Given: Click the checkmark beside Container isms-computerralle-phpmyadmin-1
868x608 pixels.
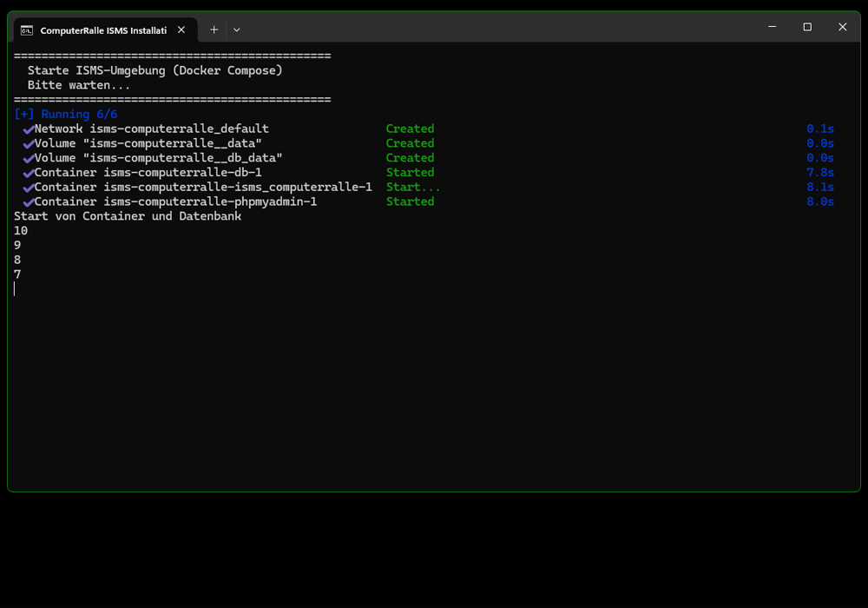Looking at the screenshot, I should tap(29, 202).
